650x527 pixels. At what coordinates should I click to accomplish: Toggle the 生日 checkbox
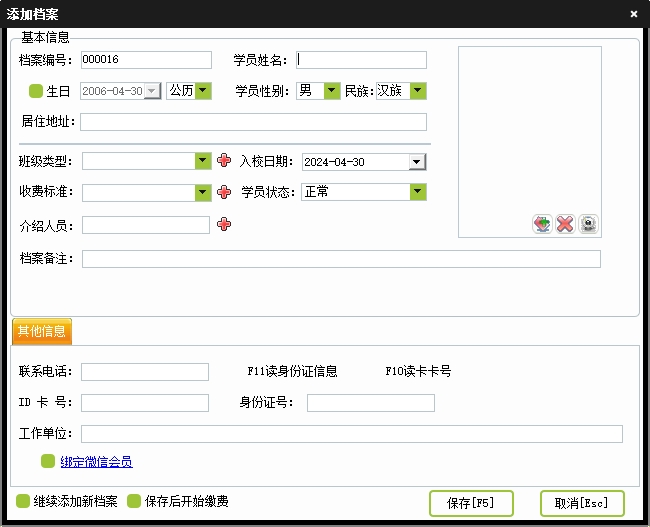[36, 91]
